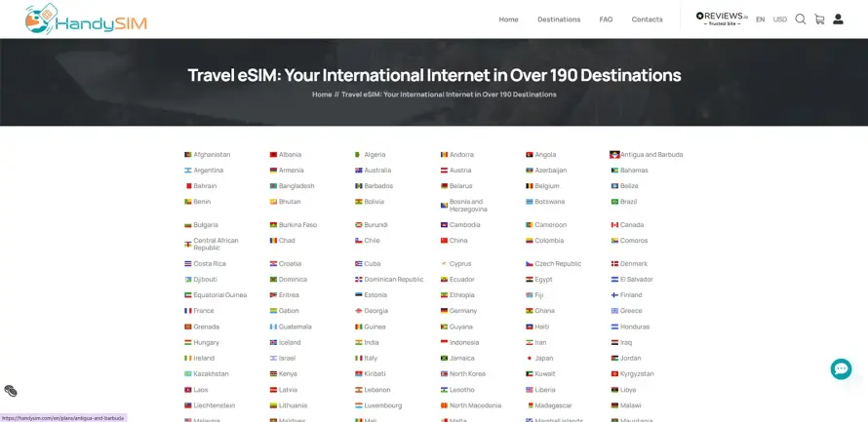The image size is (868, 422).
Task: Open the Contacts menu item
Action: tap(647, 19)
